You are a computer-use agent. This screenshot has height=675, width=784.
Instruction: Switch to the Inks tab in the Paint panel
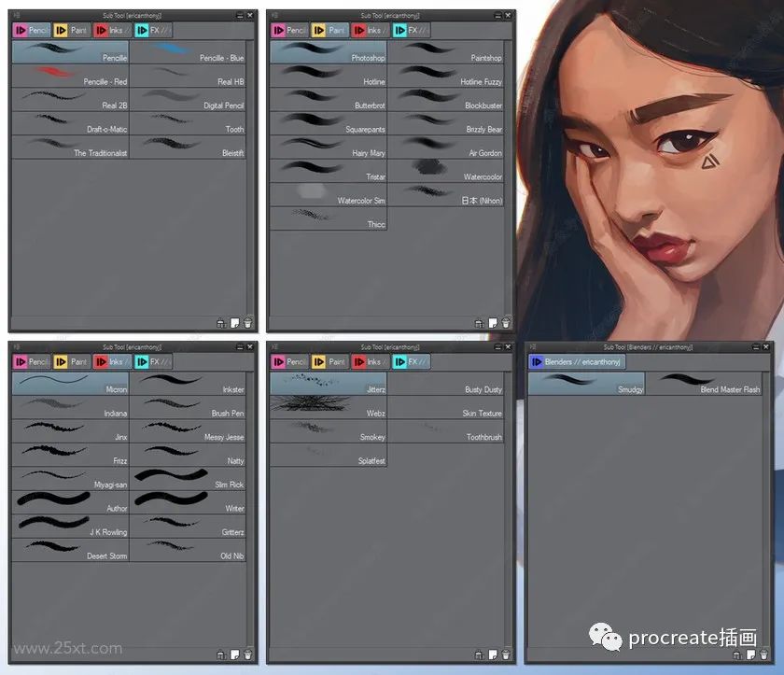(371, 30)
